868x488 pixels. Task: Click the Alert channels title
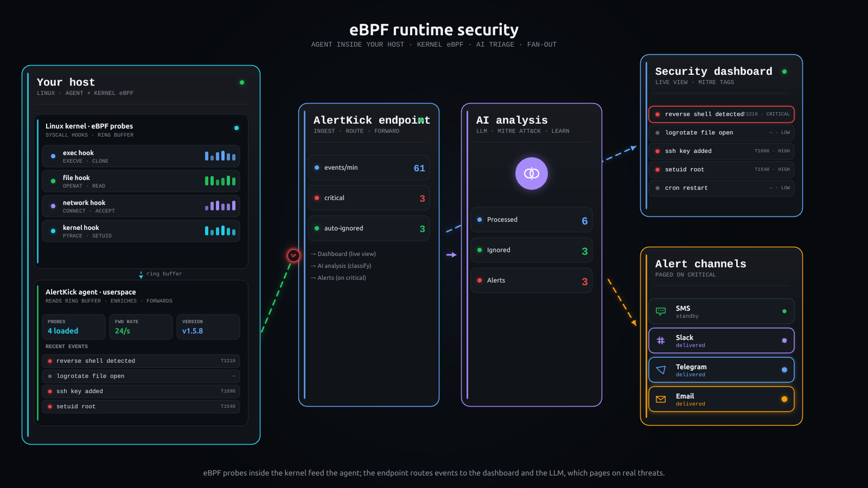coord(700,264)
